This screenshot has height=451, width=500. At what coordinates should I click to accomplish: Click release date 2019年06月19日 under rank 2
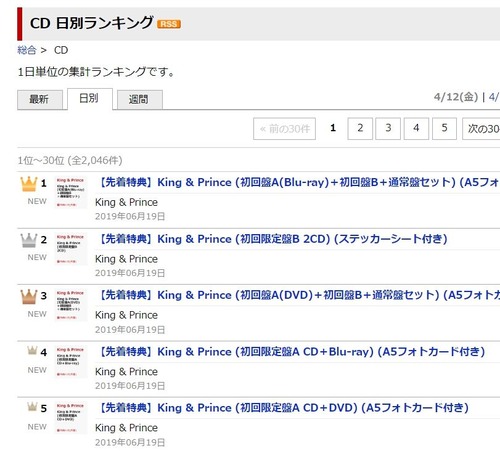coord(130,273)
